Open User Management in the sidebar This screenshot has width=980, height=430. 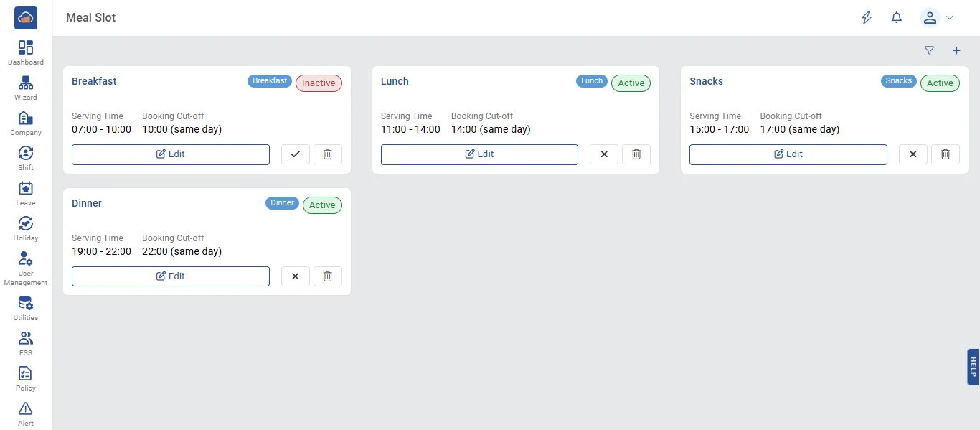pos(26,268)
